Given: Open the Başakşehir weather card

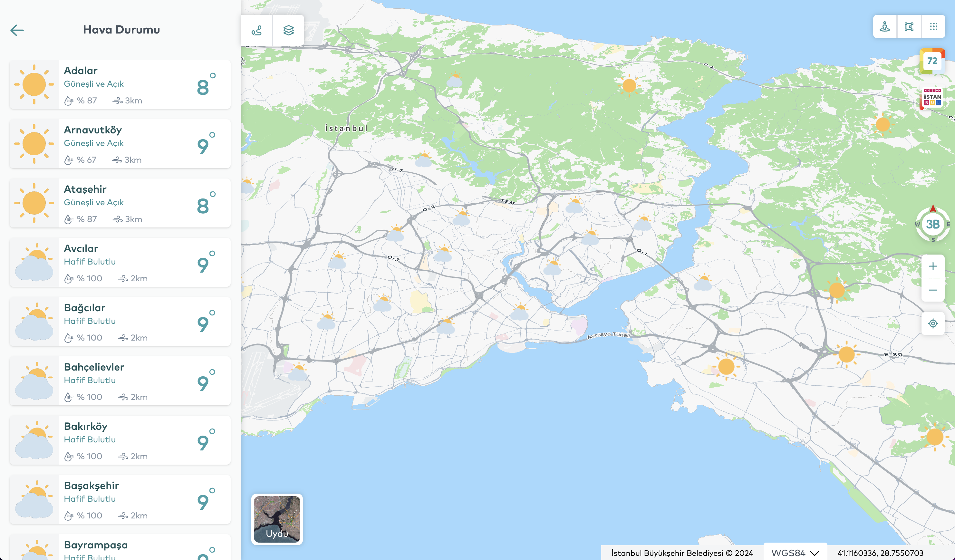Looking at the screenshot, I should pos(120,499).
